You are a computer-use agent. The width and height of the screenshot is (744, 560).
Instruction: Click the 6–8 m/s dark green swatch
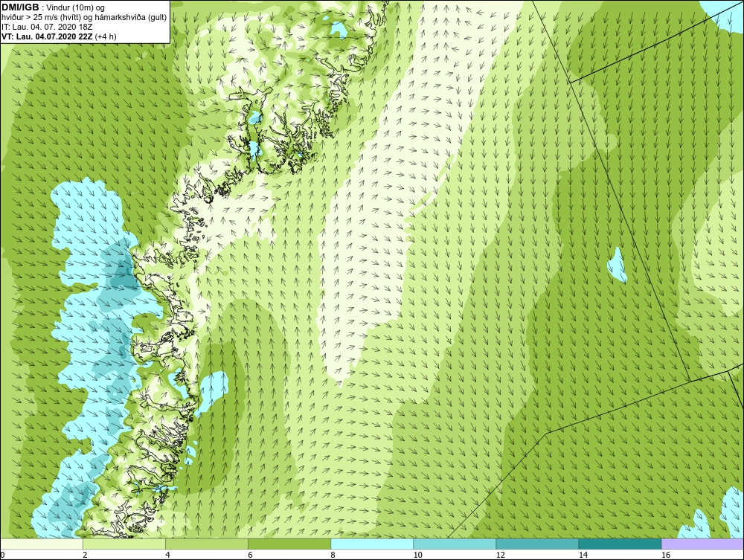coord(289,544)
